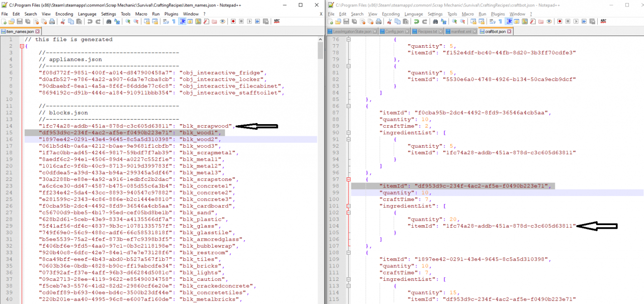Toggle Show All Characters in craftbot.json window
The width and height of the screenshot is (644, 304).
coord(501,22)
